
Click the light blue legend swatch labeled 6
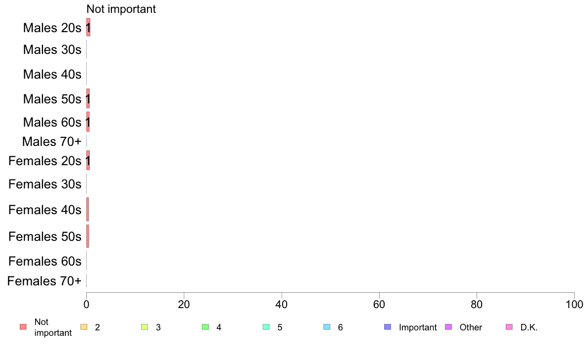pos(327,327)
